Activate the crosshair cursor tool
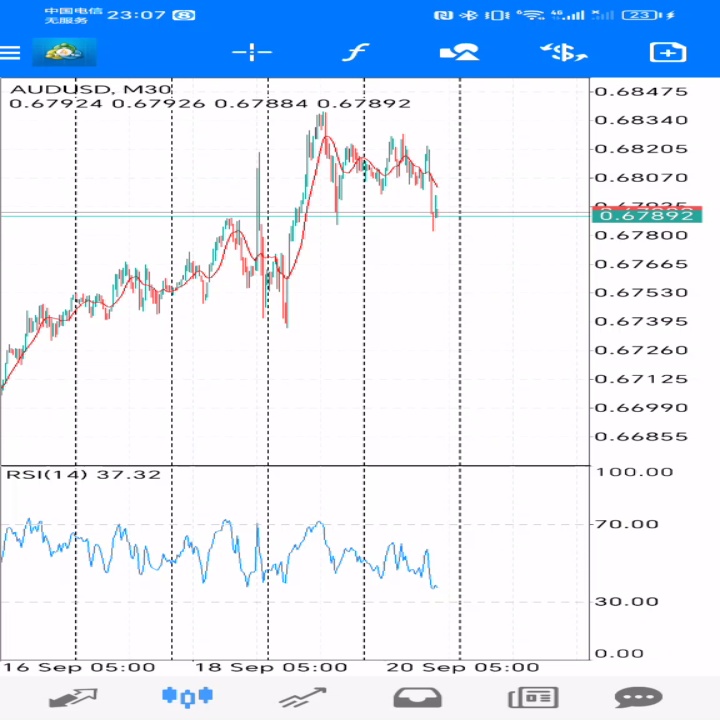The height and width of the screenshot is (720, 720). pyautogui.click(x=252, y=53)
